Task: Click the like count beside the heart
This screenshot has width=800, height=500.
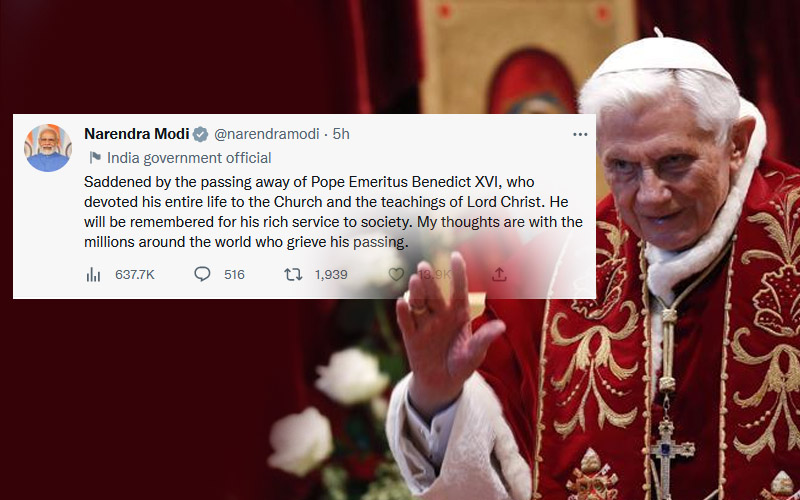Action: [x=434, y=274]
